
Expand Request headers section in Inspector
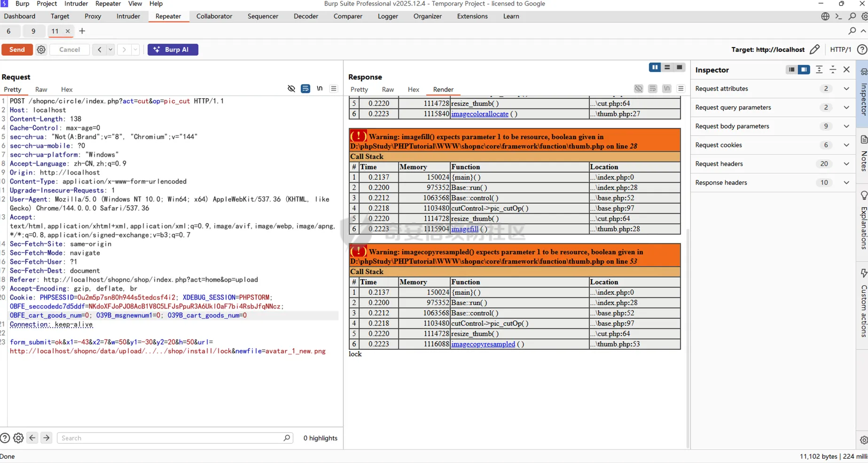tap(846, 164)
